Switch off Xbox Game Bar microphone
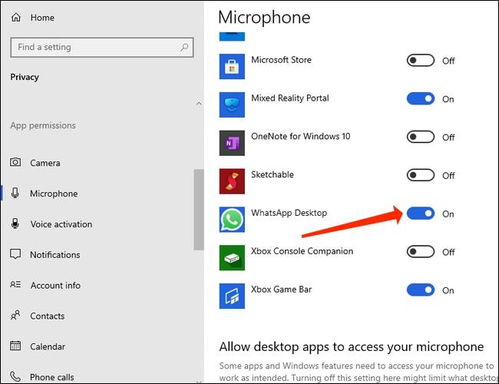The width and height of the screenshot is (499, 384). (420, 290)
